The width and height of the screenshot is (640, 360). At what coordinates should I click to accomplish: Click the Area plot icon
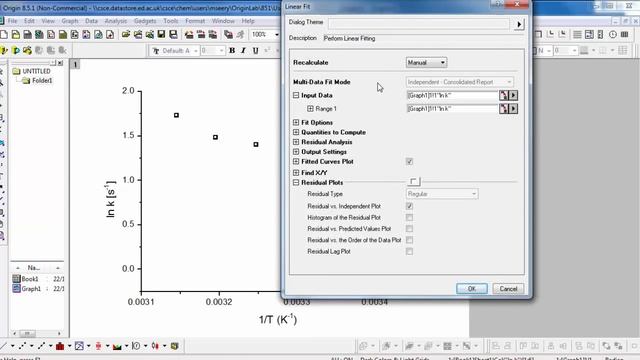coord(117,346)
